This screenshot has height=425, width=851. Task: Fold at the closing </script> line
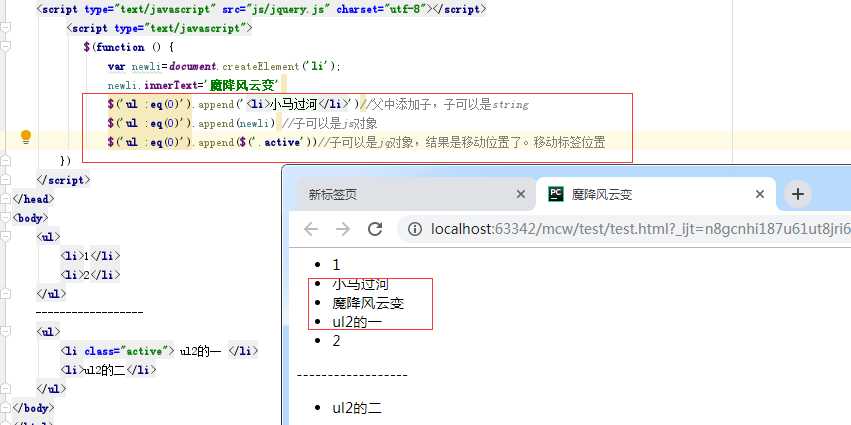[x=5, y=180]
